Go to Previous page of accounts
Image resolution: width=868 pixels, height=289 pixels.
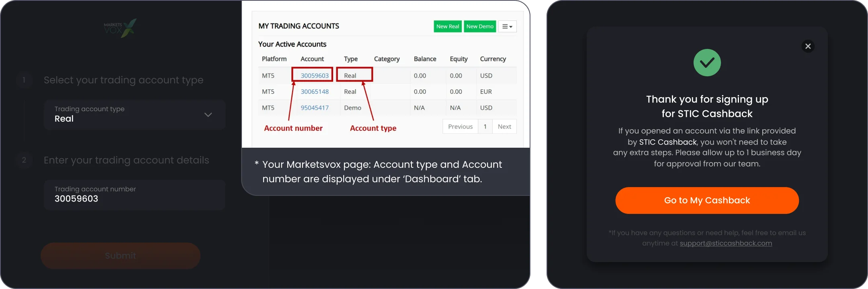(460, 126)
